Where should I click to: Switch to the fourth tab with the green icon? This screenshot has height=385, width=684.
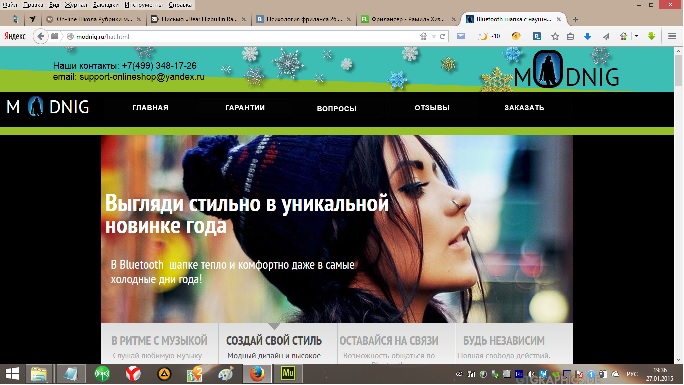[x=408, y=19]
